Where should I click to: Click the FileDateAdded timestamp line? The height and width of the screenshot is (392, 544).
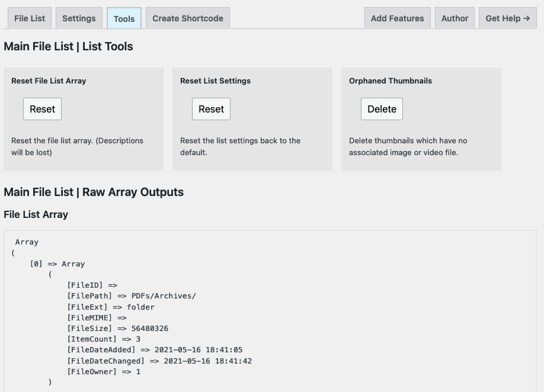click(155, 350)
